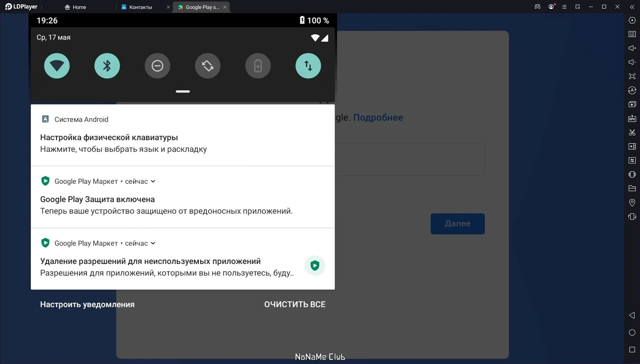The image size is (640, 364).
Task: Click the 19:26 clock in status bar
Action: tap(47, 20)
